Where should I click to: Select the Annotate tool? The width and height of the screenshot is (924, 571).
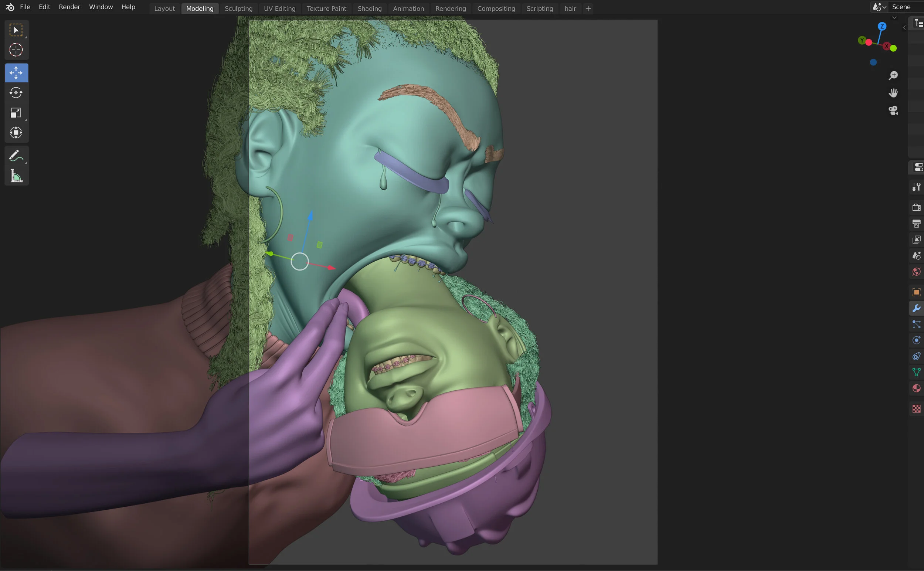(16, 155)
